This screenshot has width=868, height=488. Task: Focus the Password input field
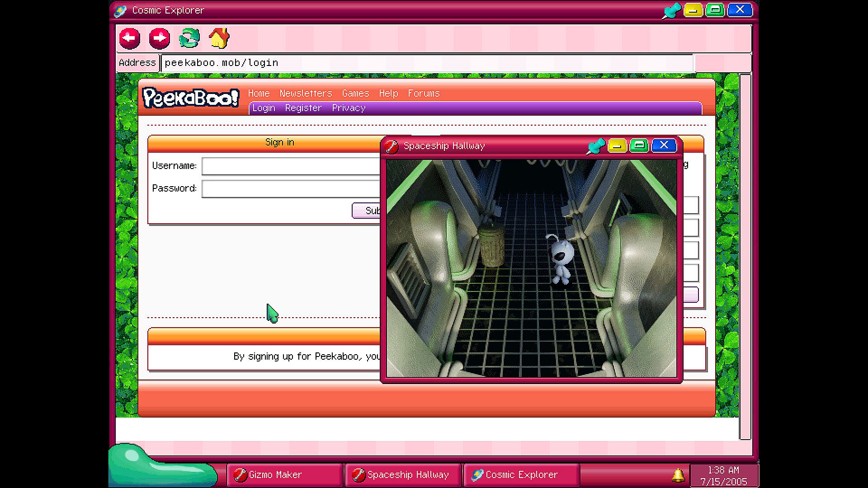(292, 189)
